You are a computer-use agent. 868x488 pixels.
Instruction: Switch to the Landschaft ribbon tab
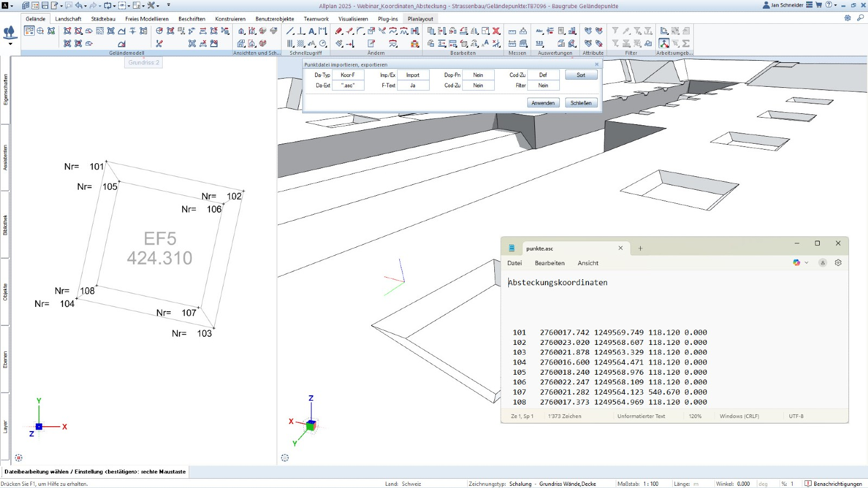click(68, 18)
